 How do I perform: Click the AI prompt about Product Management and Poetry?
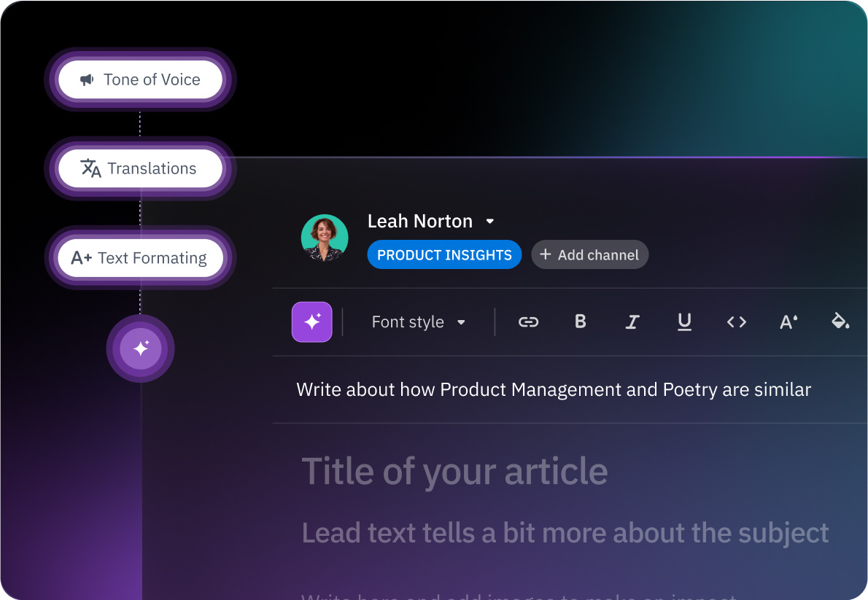pyautogui.click(x=553, y=390)
